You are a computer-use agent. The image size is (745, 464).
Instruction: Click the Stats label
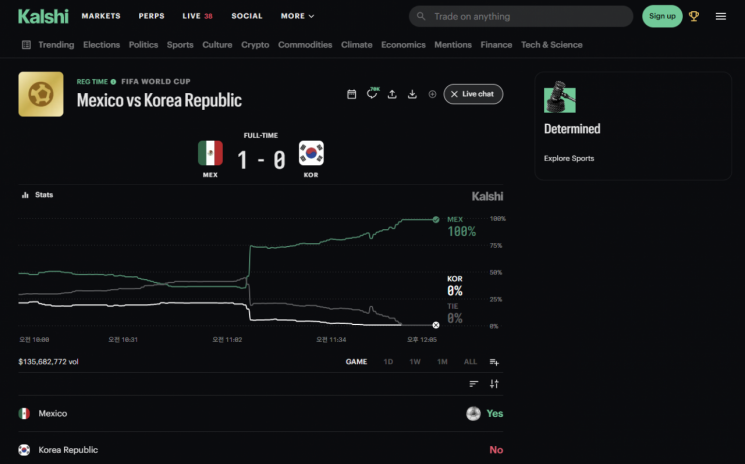[x=44, y=195]
